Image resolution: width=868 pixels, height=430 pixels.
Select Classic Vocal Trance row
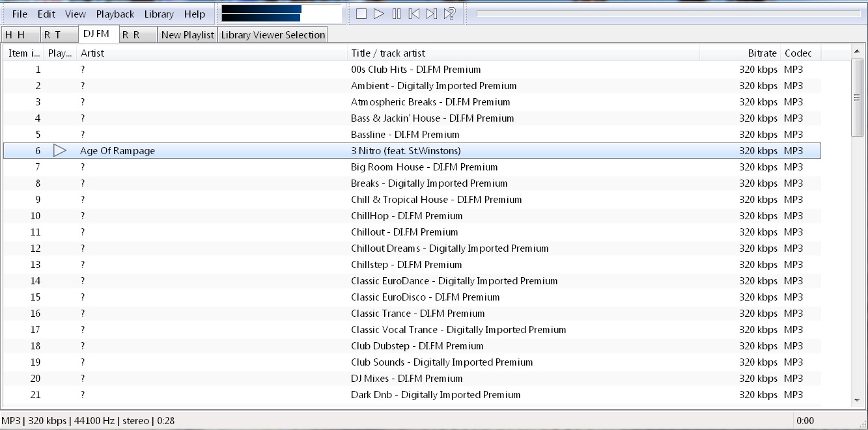[x=412, y=330]
